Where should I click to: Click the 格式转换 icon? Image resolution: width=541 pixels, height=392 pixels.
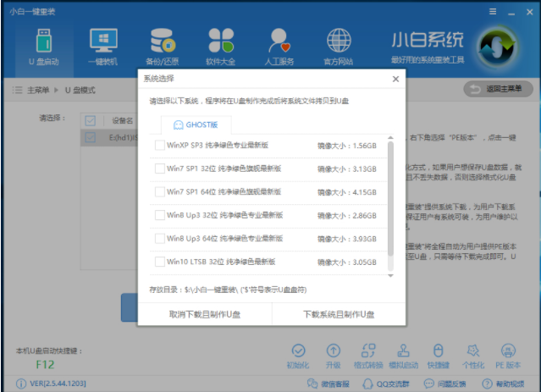[x=367, y=353]
